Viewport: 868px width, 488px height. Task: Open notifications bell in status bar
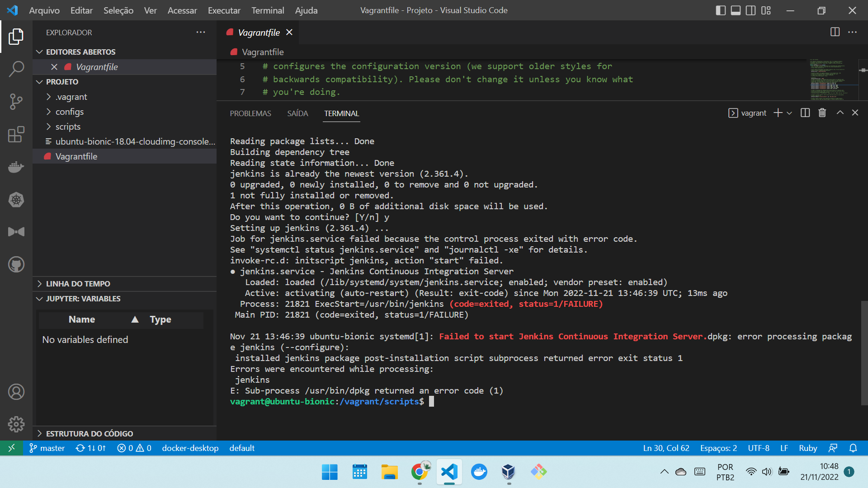pos(853,448)
